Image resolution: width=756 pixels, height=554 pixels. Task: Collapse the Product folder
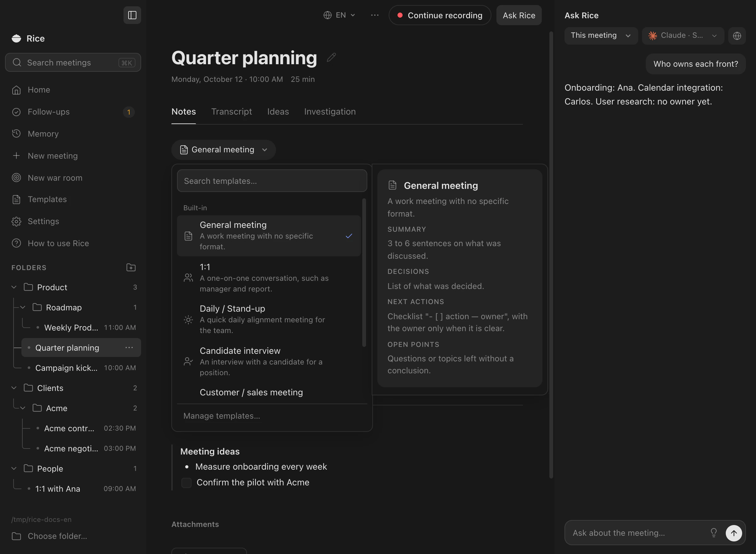click(14, 287)
